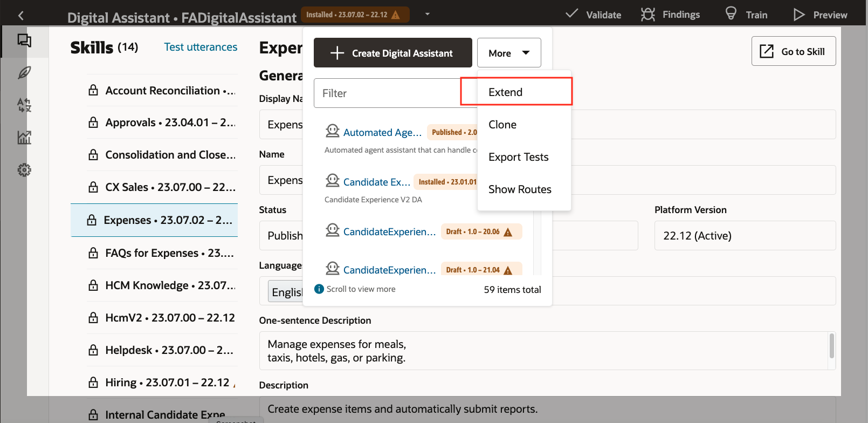This screenshot has height=423, width=868.
Task: Open the translation icon in left sidebar
Action: coord(24,105)
